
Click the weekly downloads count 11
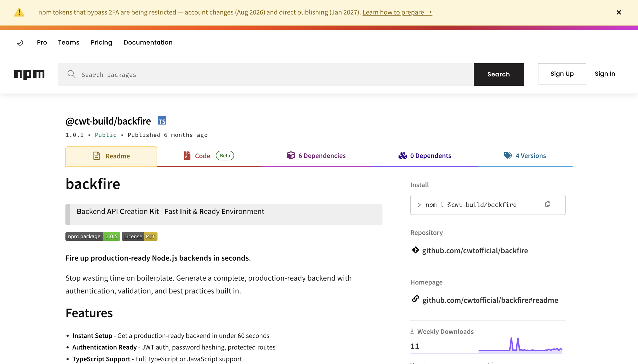415,346
